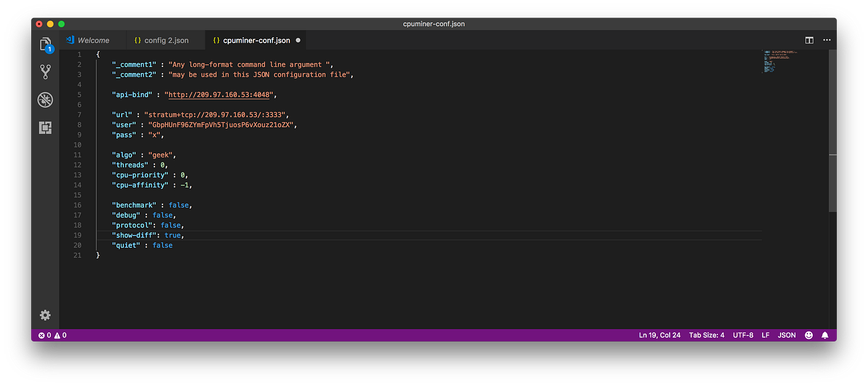Change end of line sequence LF
The width and height of the screenshot is (868, 386).
[x=766, y=335]
